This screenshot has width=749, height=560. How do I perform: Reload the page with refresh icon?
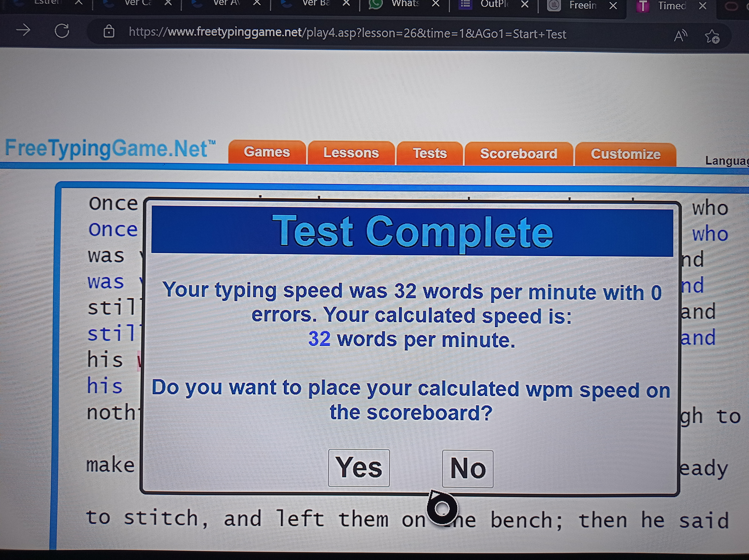[x=62, y=31]
